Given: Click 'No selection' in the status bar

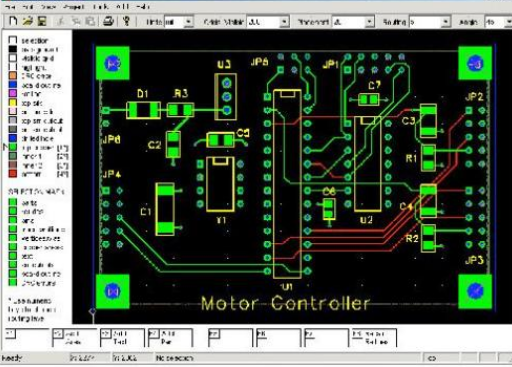Looking at the screenshot, I should [x=174, y=358].
